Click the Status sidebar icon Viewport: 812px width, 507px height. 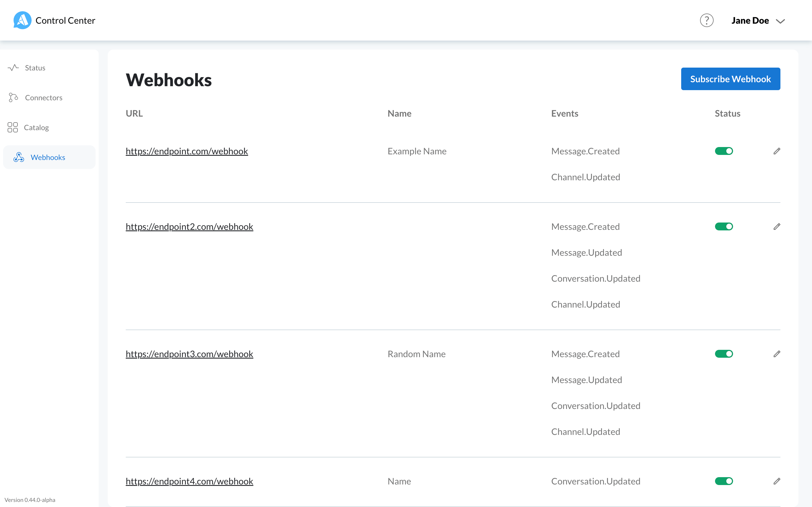(14, 68)
